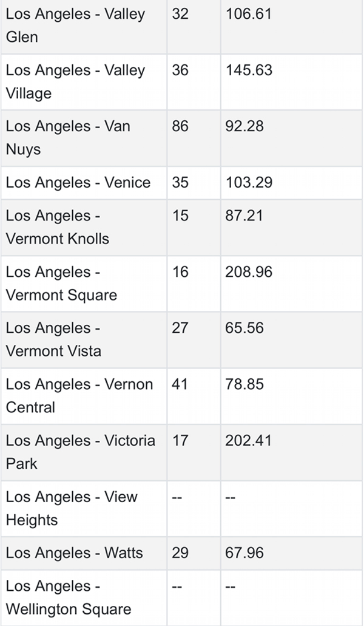
Task: Select the Vernon Central name cell
Action: pyautogui.click(x=84, y=396)
